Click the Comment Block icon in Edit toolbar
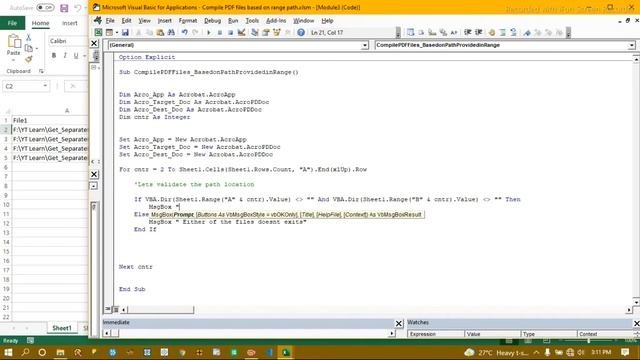The image size is (640, 360). (503, 32)
